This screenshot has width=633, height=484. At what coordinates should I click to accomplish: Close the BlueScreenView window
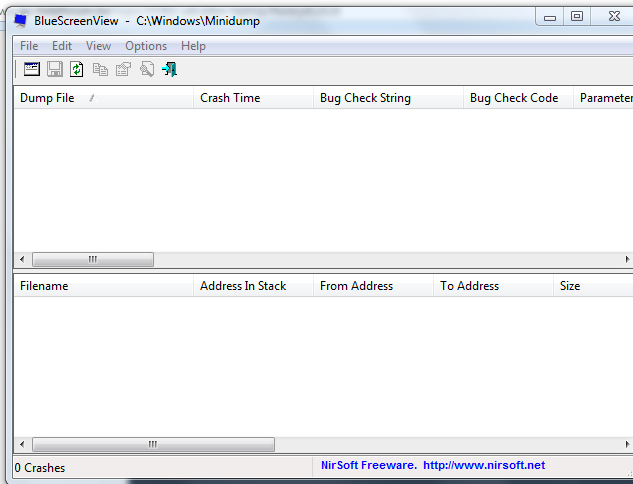614,17
